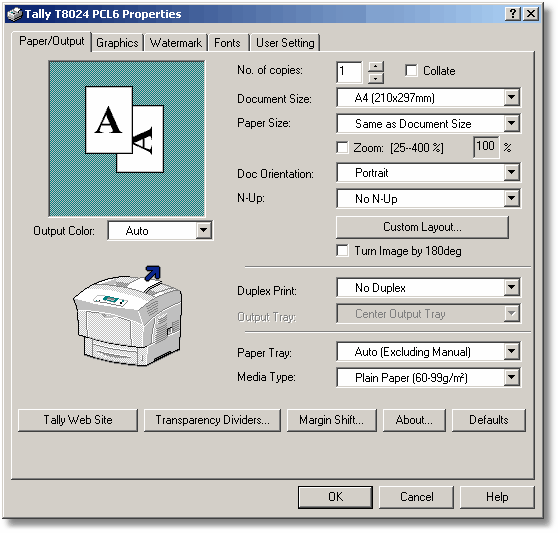Click the About button
Viewport: 558px width, 533px height.
414,420
